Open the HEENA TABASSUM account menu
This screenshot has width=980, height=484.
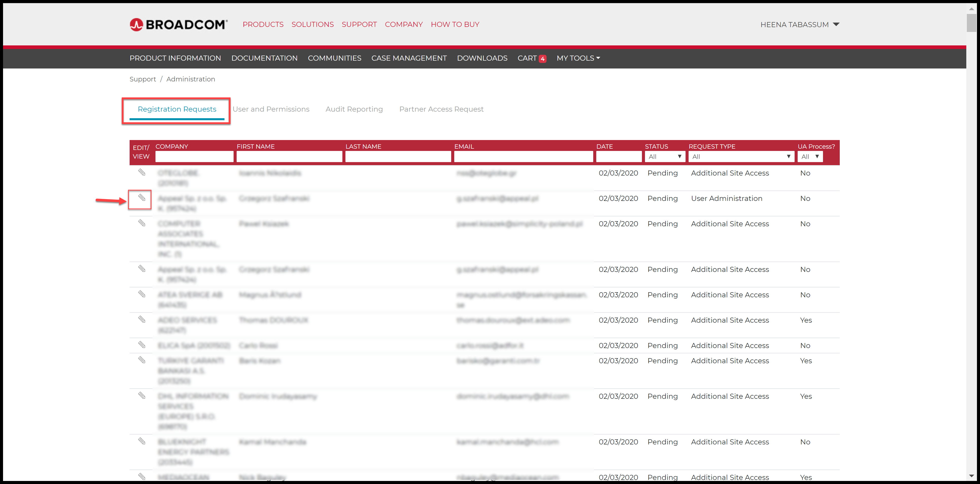pyautogui.click(x=799, y=25)
